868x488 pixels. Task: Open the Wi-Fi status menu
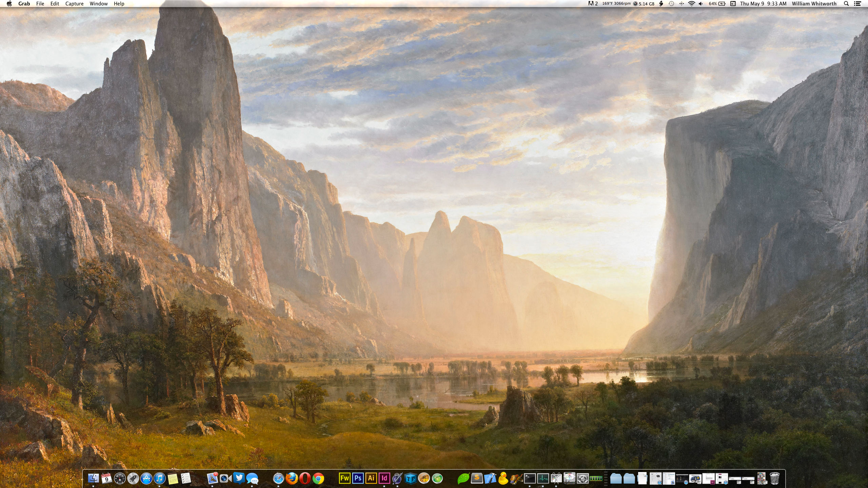click(692, 4)
